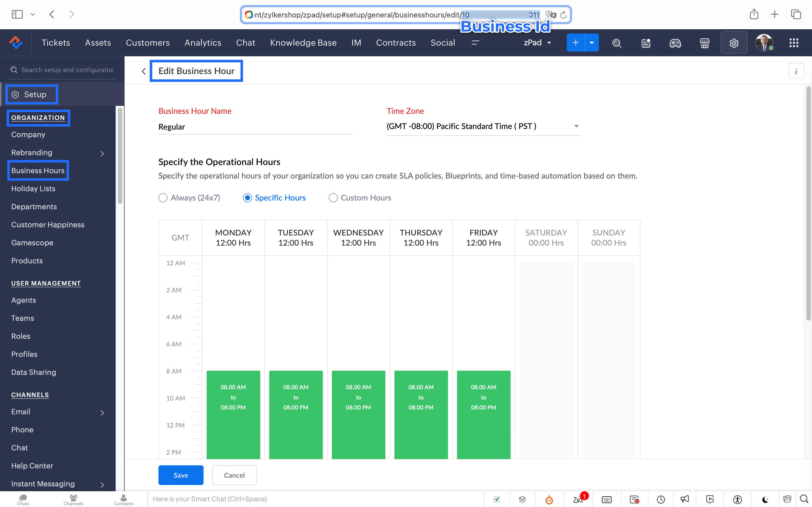
Task: Select the Specific Hours radio option
Action: coord(247,198)
